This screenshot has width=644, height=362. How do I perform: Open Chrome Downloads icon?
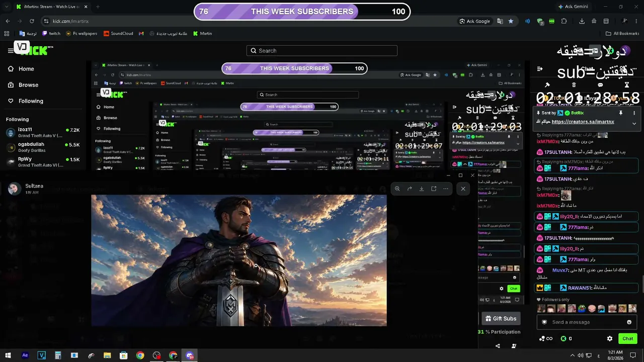(x=582, y=21)
